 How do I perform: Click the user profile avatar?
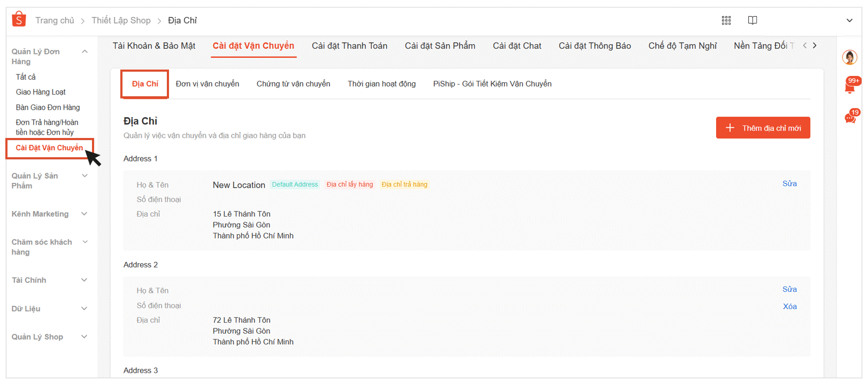(849, 57)
